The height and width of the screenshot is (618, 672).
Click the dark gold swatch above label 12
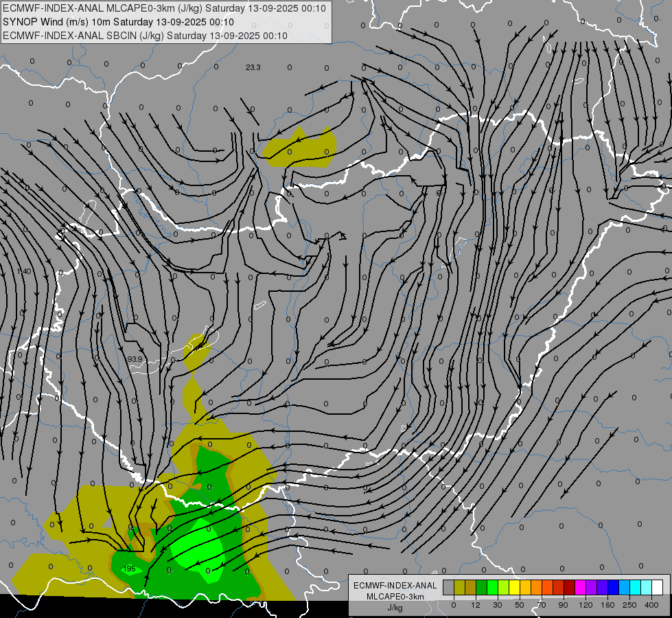click(x=471, y=588)
